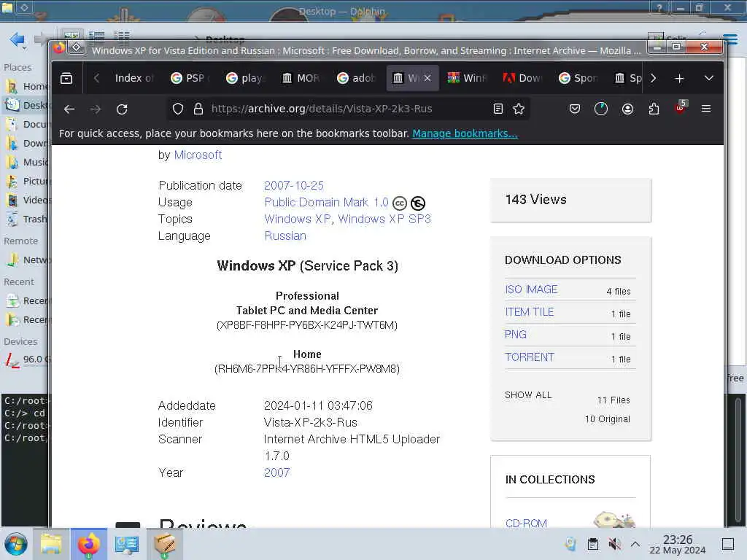
Task: Open the start menu launcher
Action: coord(16,544)
